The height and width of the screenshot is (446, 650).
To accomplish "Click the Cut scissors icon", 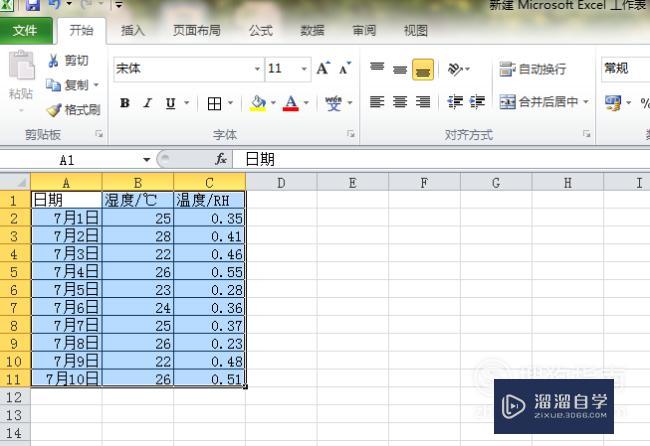I will (53, 61).
